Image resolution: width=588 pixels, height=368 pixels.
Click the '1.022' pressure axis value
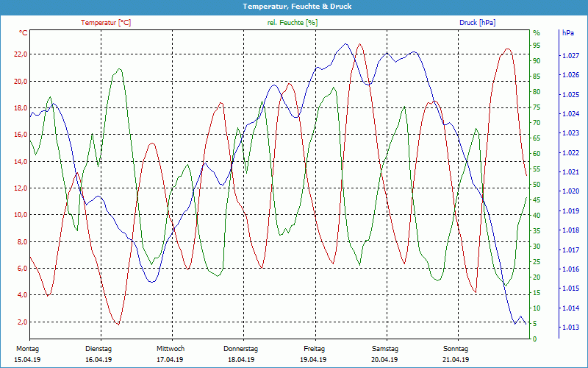pyautogui.click(x=570, y=153)
